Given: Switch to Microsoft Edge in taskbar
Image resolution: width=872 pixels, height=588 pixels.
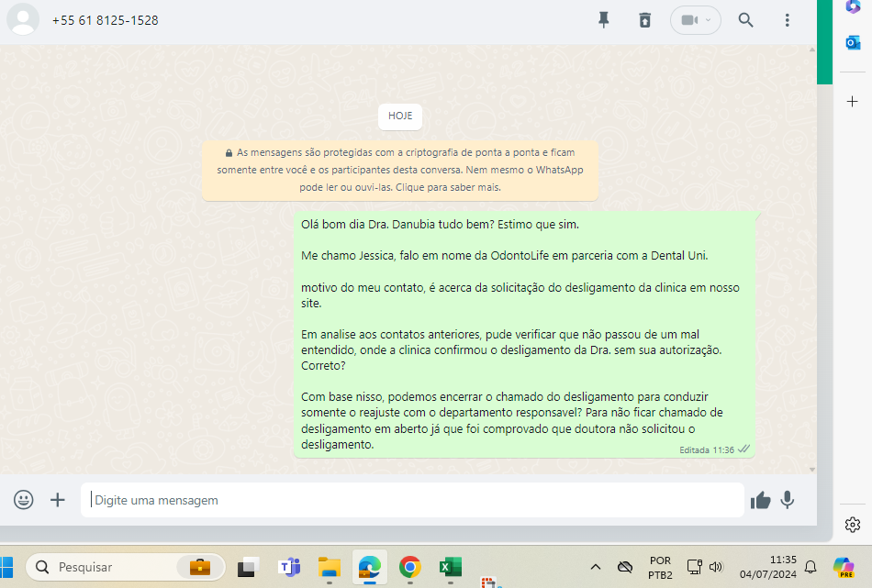Looking at the screenshot, I should tap(370, 567).
